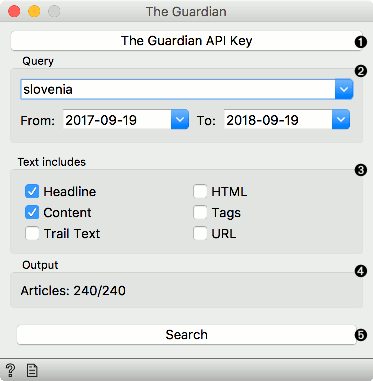Click the yellow minimize window button
The image size is (373, 381).
[34, 11]
